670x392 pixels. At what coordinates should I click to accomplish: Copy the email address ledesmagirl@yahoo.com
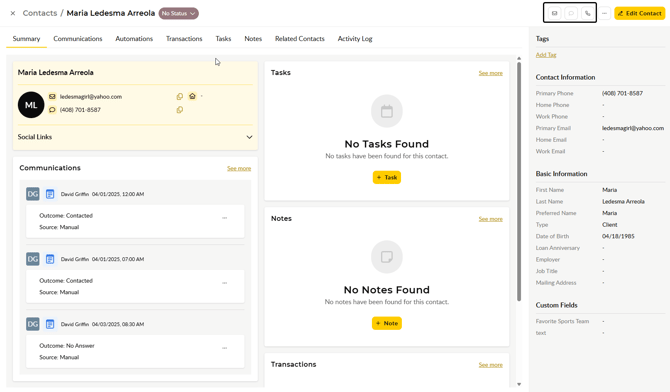tap(180, 97)
